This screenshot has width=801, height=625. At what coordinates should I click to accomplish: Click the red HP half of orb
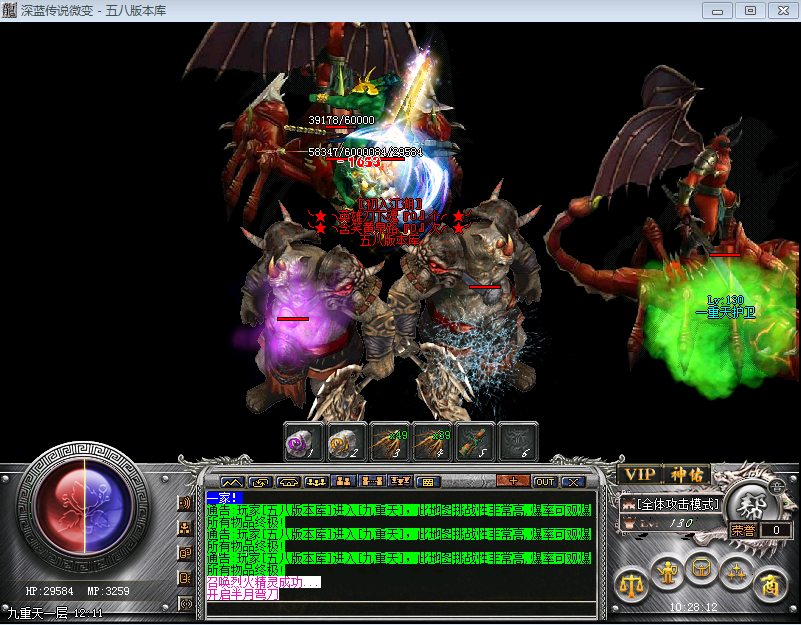pyautogui.click(x=60, y=507)
